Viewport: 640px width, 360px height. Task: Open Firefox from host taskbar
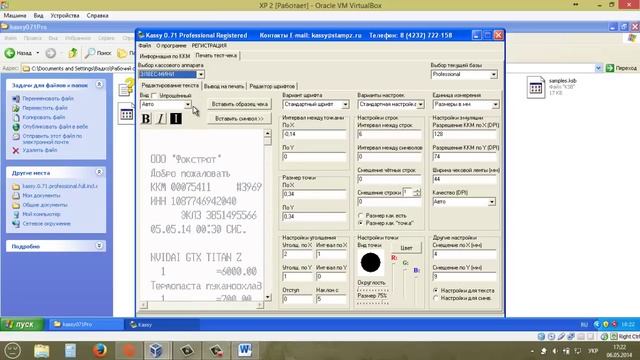click(100, 350)
